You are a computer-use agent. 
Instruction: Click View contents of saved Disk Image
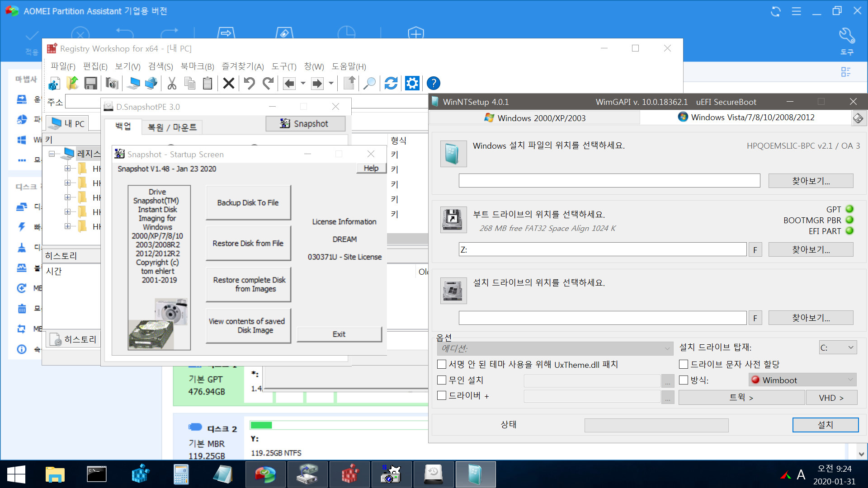pos(248,326)
